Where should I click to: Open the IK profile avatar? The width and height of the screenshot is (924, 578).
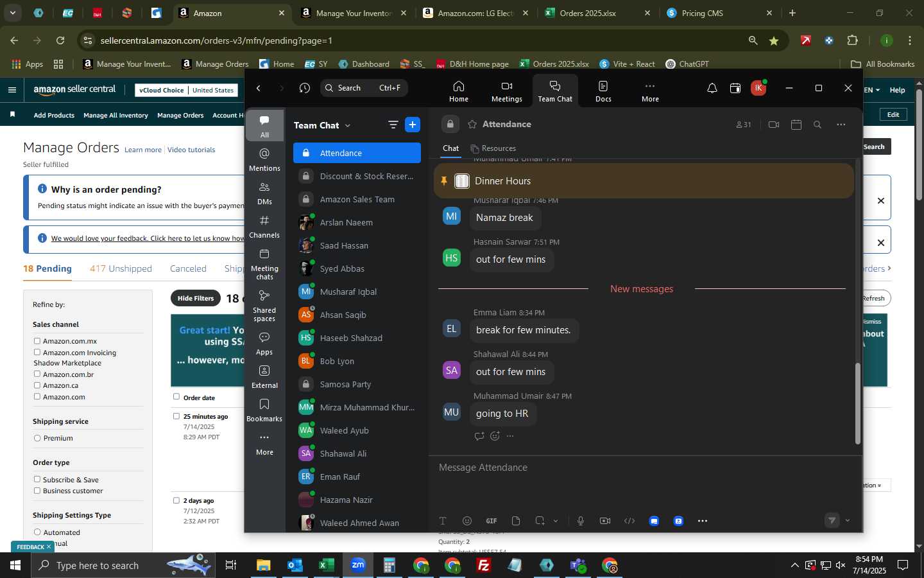[x=758, y=88]
